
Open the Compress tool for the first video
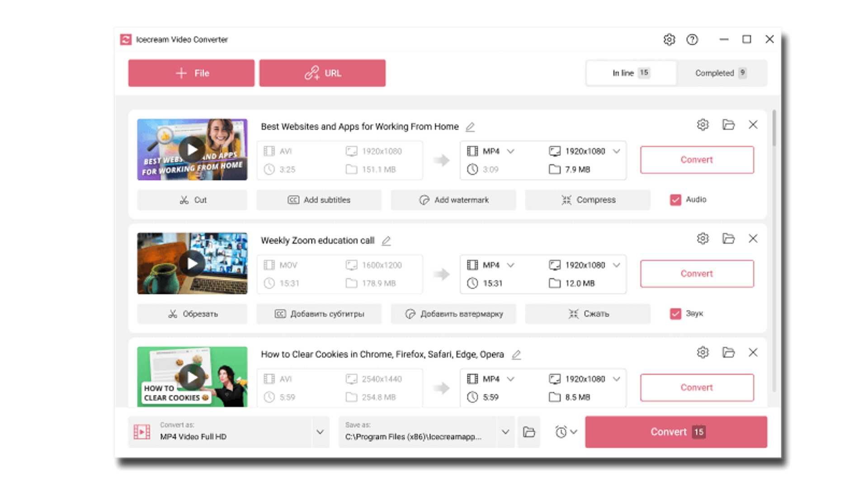coord(587,200)
